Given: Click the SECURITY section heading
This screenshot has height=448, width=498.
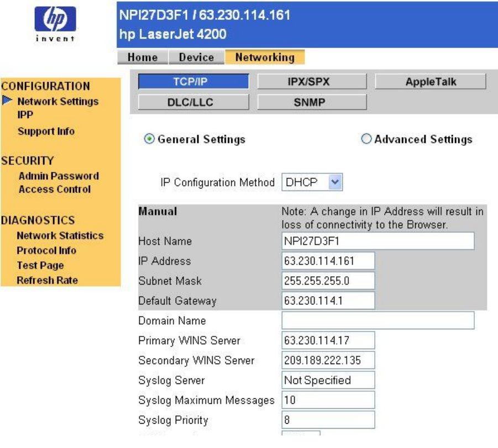Looking at the screenshot, I should pos(27,161).
